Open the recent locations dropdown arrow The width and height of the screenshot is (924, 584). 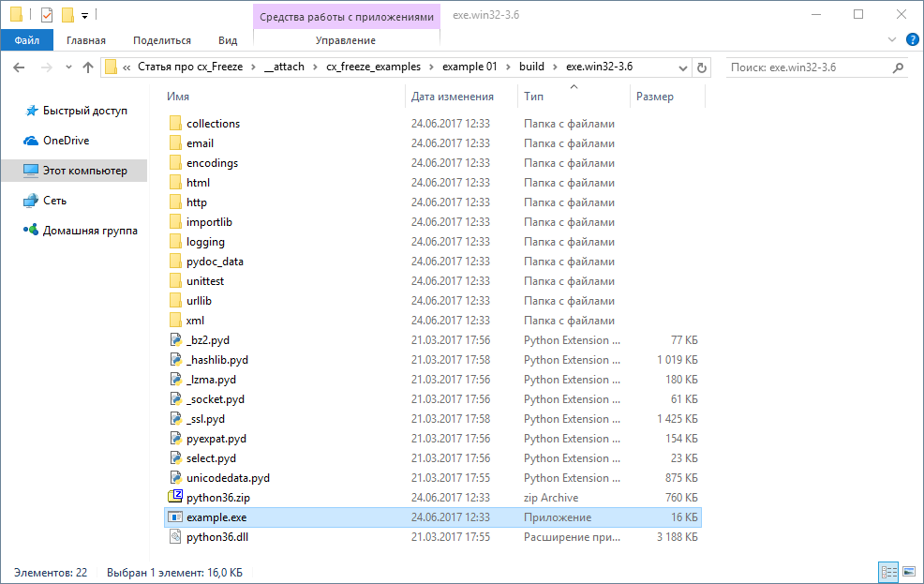[68, 67]
